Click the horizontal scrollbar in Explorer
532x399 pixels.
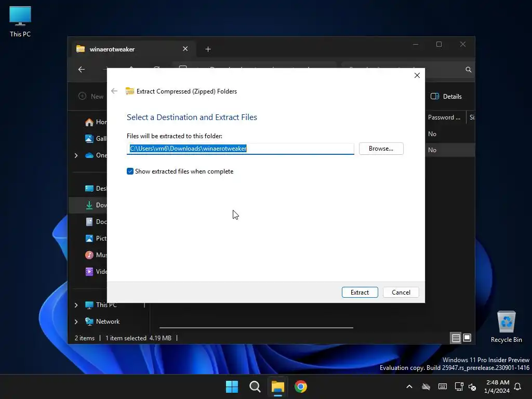coord(256,328)
